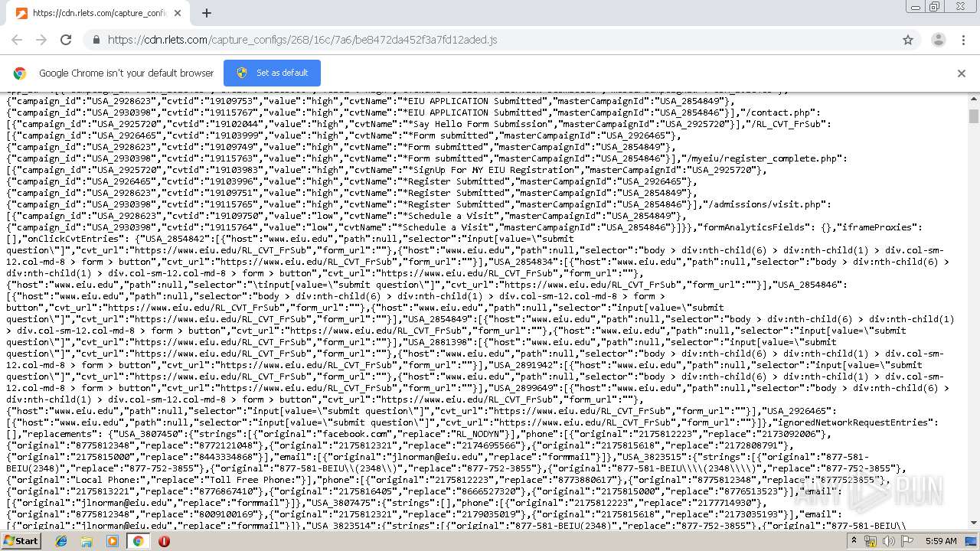Click the page vertical scrollbar thumb
The height and width of the screenshot is (551, 980).
[973, 116]
